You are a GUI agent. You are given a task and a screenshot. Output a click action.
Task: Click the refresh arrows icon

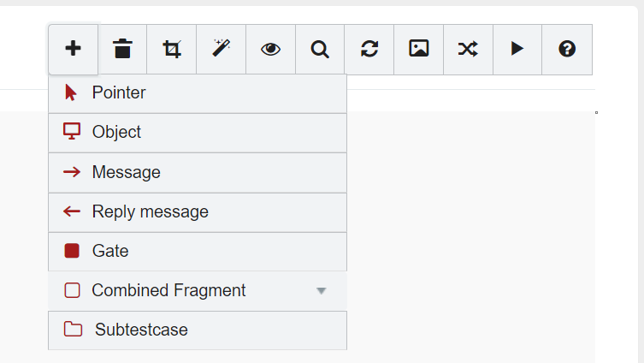(369, 49)
